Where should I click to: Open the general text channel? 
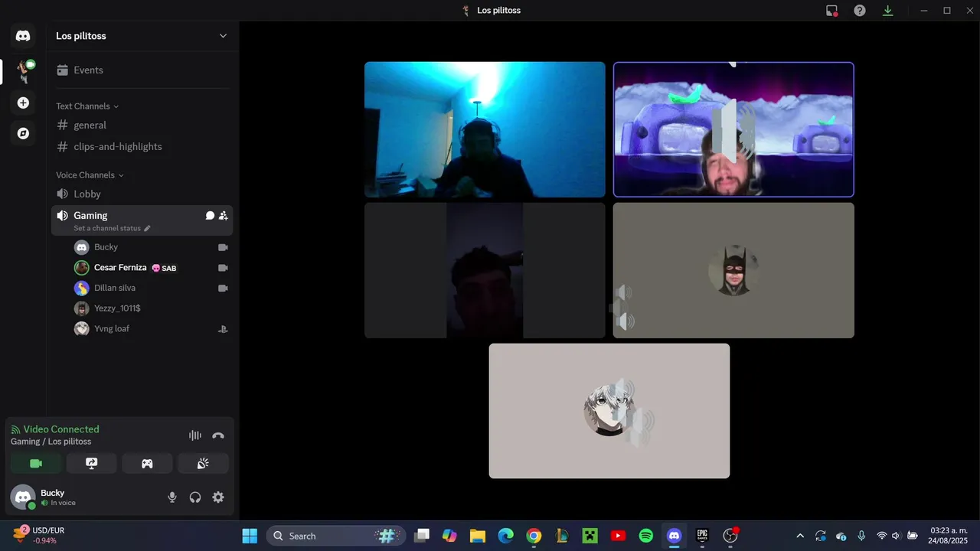click(x=142, y=126)
